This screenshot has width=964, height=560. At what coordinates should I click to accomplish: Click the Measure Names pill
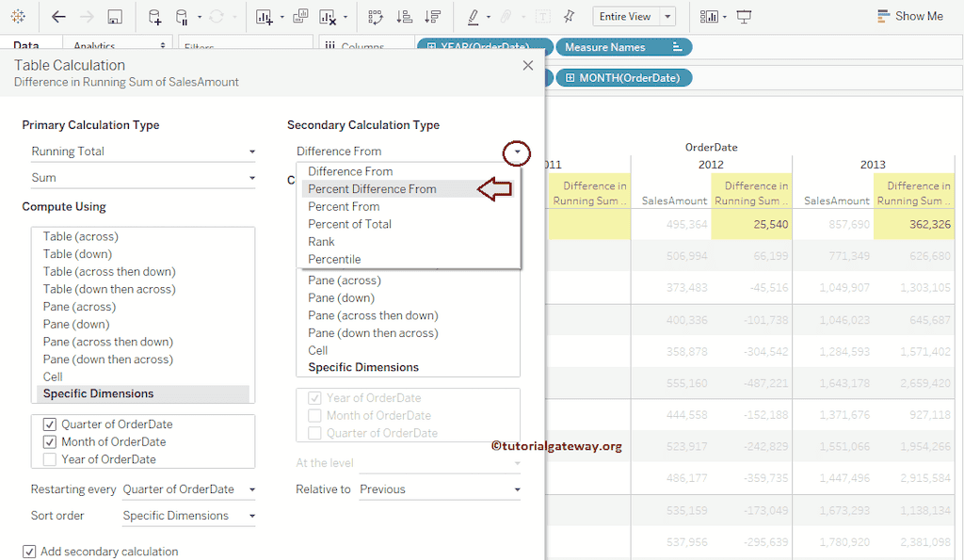point(623,47)
